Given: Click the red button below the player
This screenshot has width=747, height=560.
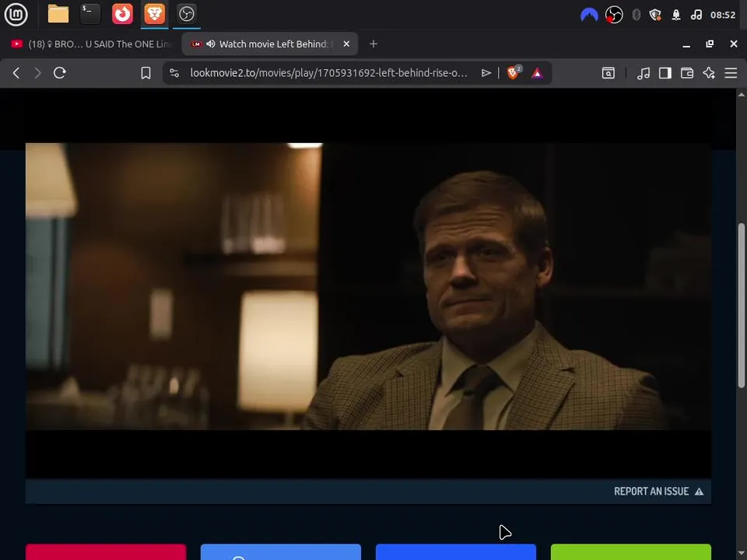Looking at the screenshot, I should (106, 552).
